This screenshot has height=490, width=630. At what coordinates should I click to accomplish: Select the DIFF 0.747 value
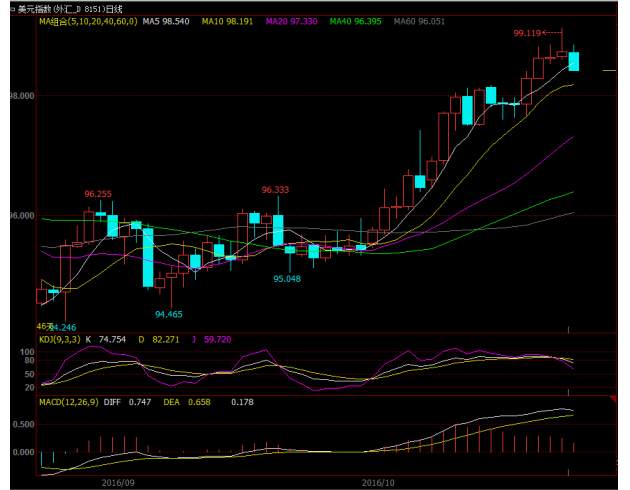coord(127,402)
